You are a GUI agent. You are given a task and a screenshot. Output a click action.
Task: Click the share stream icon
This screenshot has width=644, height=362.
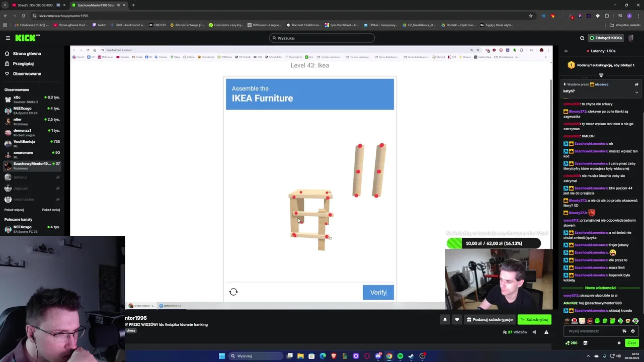click(534, 332)
